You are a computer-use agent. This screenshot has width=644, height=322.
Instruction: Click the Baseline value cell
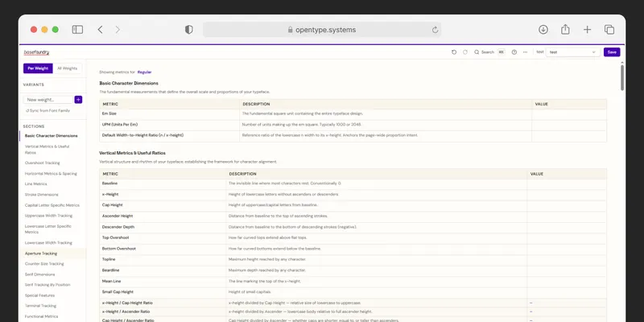coord(567,184)
